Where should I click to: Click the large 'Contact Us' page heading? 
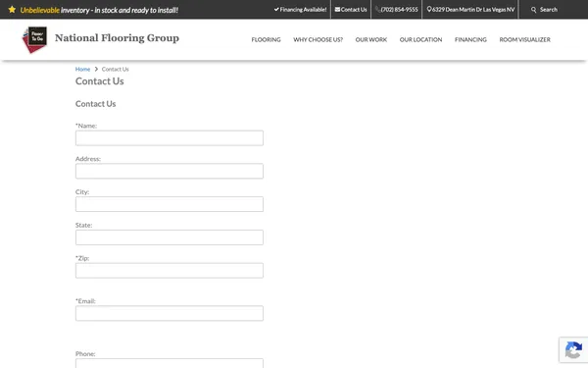pyautogui.click(x=99, y=81)
